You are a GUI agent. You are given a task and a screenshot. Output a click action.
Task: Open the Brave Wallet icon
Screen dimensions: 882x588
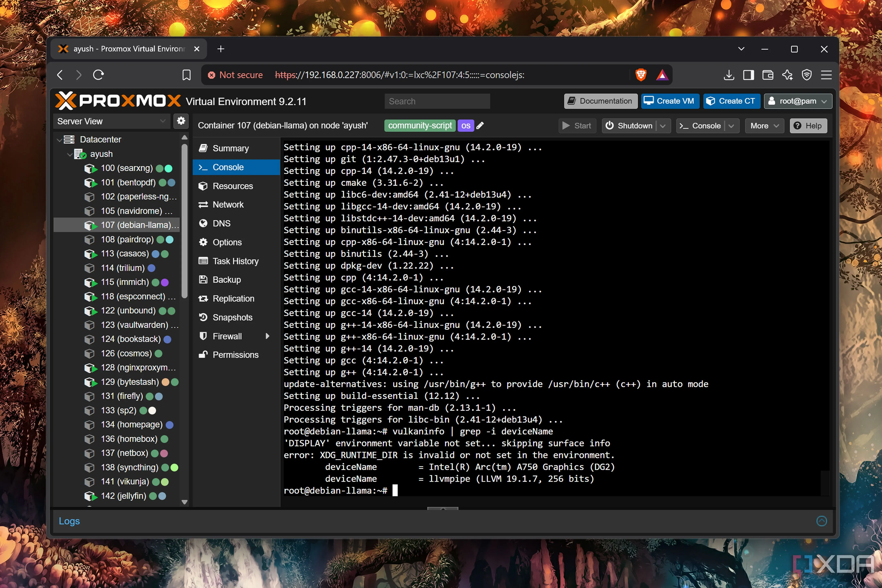point(768,75)
